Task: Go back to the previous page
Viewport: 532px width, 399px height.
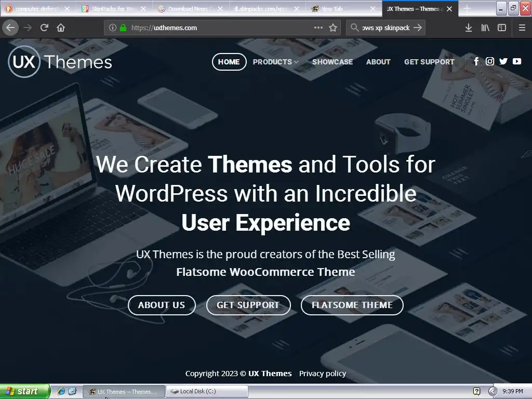Action: point(10,28)
